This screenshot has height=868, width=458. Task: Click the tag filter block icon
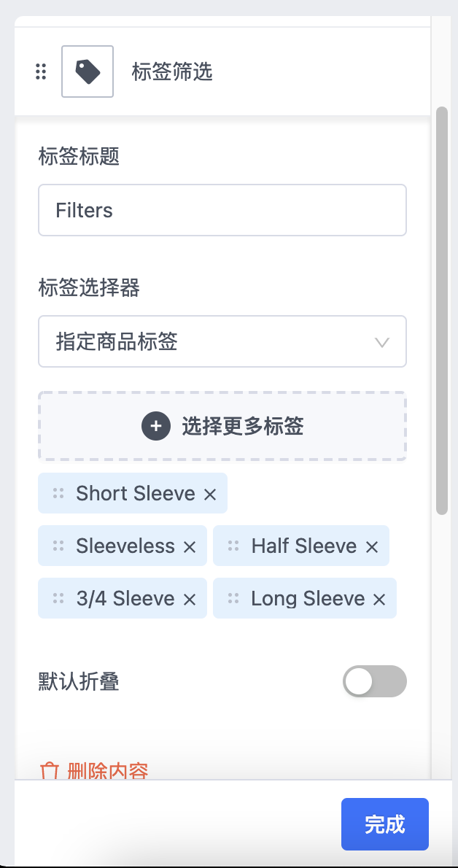point(88,71)
